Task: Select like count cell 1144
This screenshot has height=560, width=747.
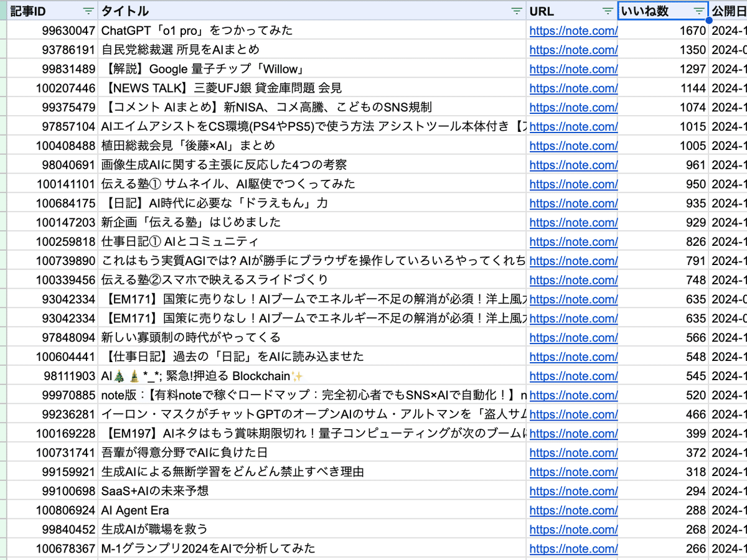Action: click(x=663, y=88)
